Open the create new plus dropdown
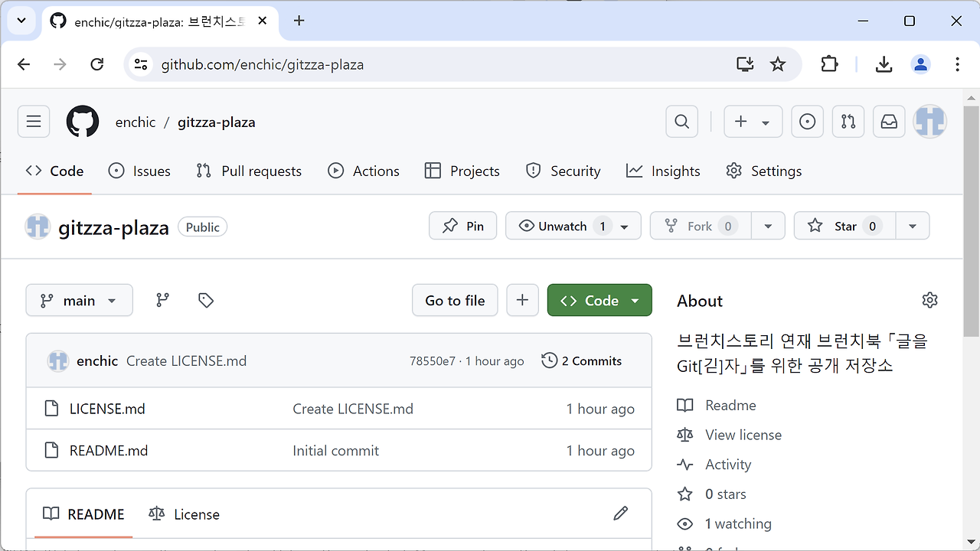Screen dimensions: 980x551 click(752, 122)
